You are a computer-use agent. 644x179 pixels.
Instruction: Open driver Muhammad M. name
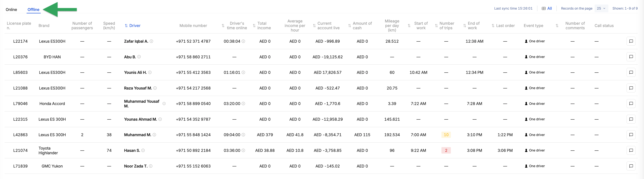pos(138,135)
